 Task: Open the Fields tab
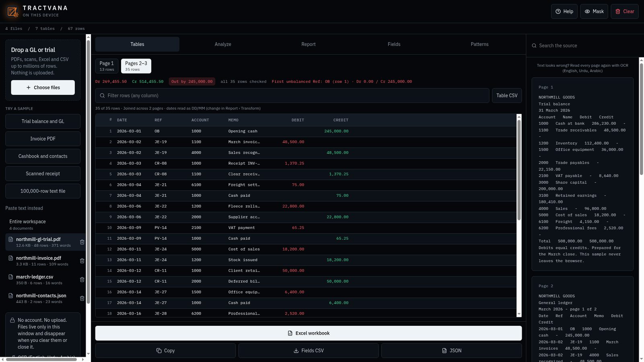(394, 44)
